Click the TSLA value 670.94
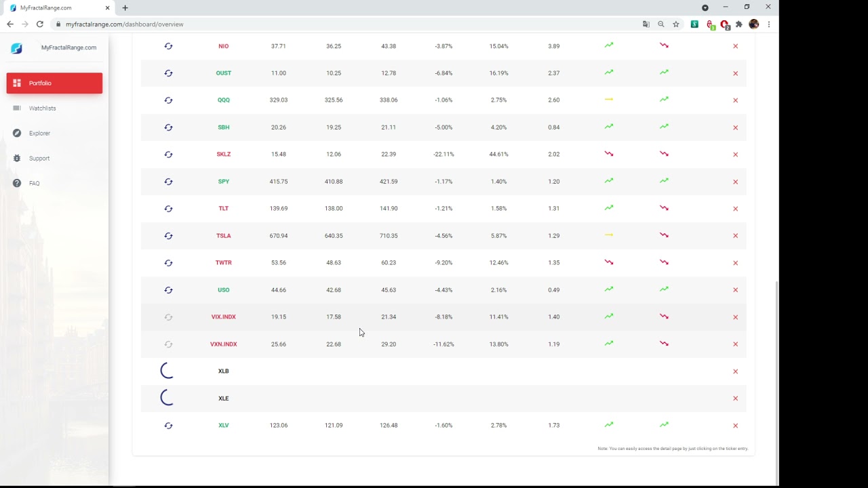The height and width of the screenshot is (488, 868). pyautogui.click(x=279, y=236)
